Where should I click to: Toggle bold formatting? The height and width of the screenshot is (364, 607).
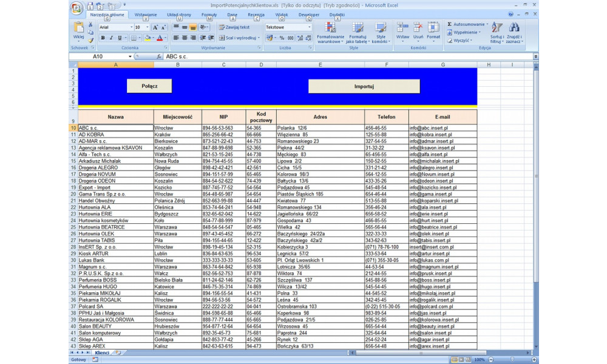coord(103,38)
